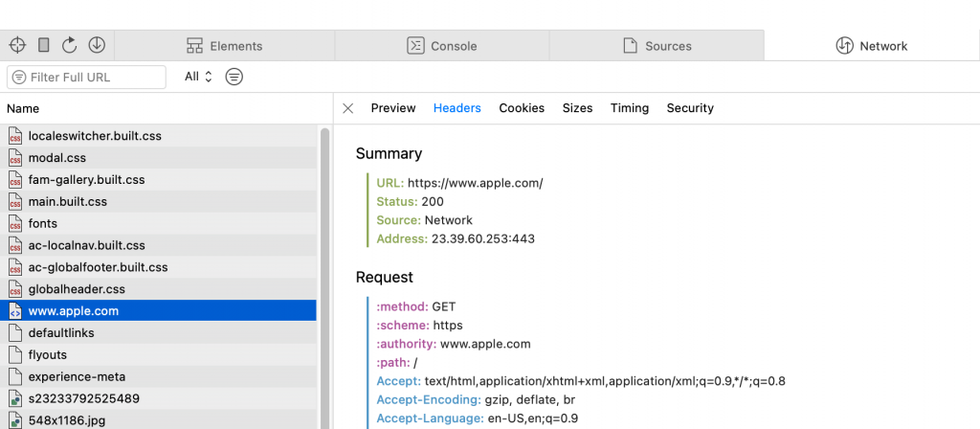Show the Timing details tab
Viewport: 980px width, 429px height.
pyautogui.click(x=630, y=108)
